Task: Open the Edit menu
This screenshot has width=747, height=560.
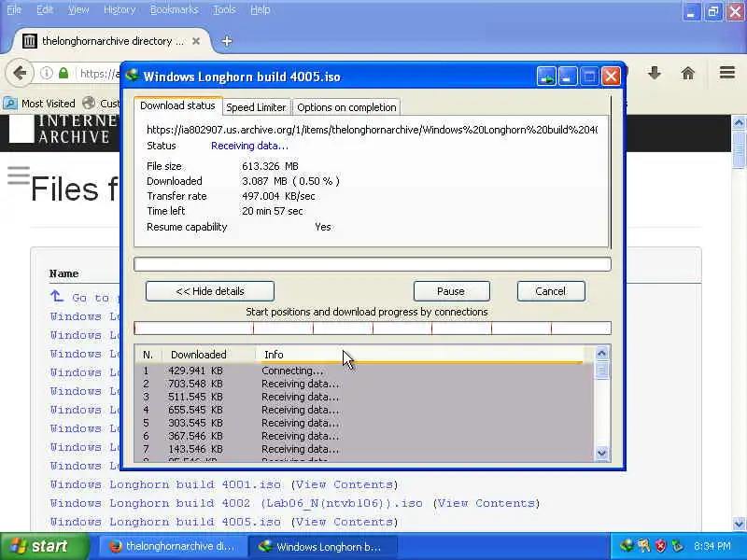Action: click(45, 9)
